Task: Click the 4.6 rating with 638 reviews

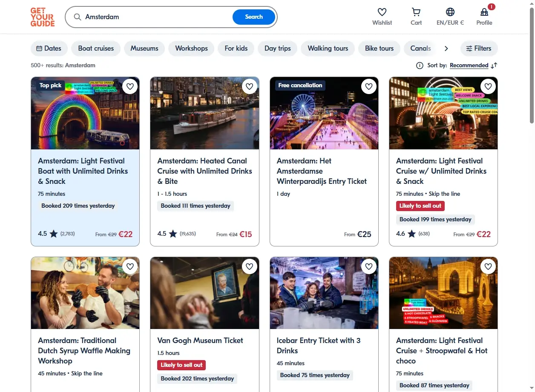Action: coord(413,234)
